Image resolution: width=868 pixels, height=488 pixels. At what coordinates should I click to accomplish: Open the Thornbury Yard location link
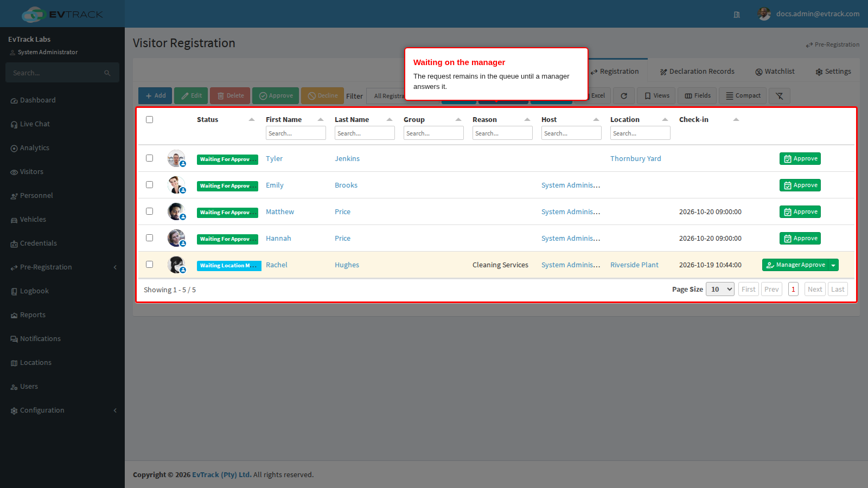(635, 159)
